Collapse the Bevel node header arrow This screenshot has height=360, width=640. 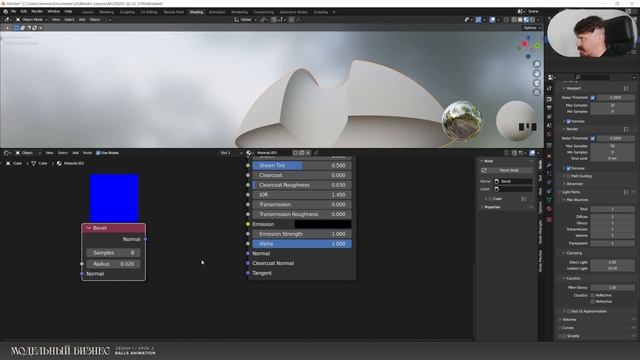point(89,228)
